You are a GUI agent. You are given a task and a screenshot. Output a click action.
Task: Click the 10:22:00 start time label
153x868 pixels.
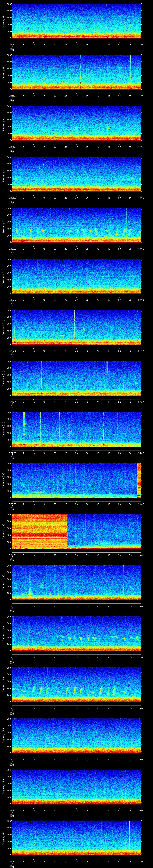click(12, 453)
